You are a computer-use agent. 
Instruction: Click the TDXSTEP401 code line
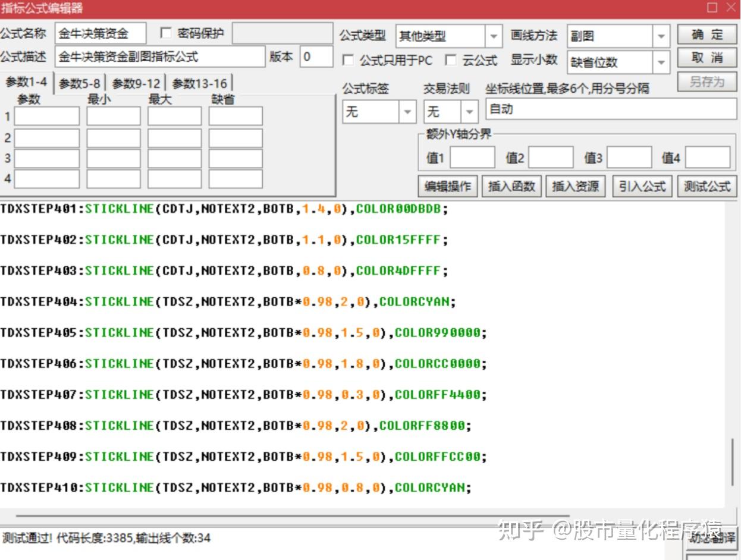click(225, 209)
